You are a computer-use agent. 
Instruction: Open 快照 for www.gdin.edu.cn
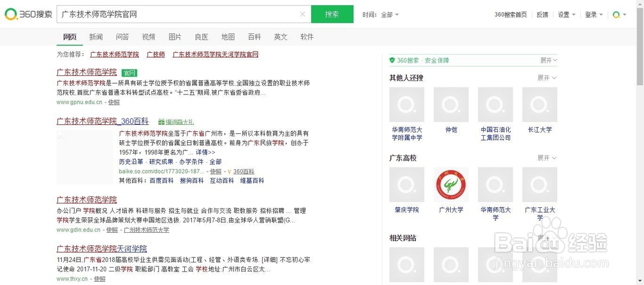pyautogui.click(x=111, y=230)
